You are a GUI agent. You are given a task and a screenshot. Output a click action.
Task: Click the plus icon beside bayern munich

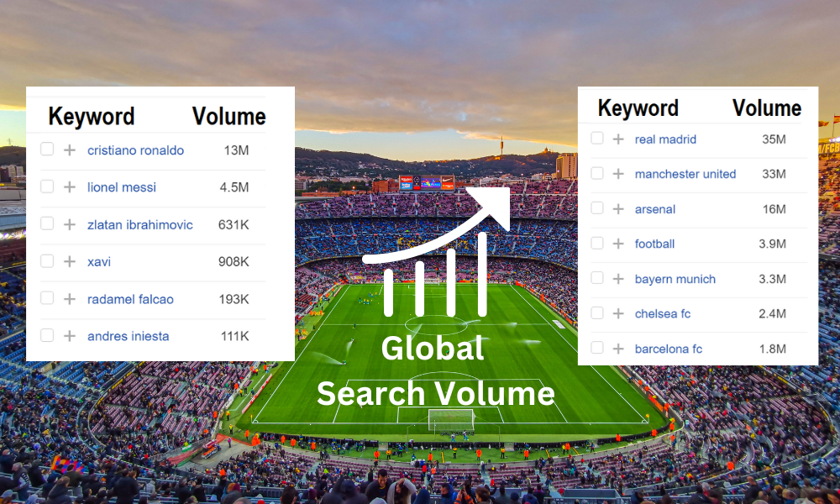(618, 279)
